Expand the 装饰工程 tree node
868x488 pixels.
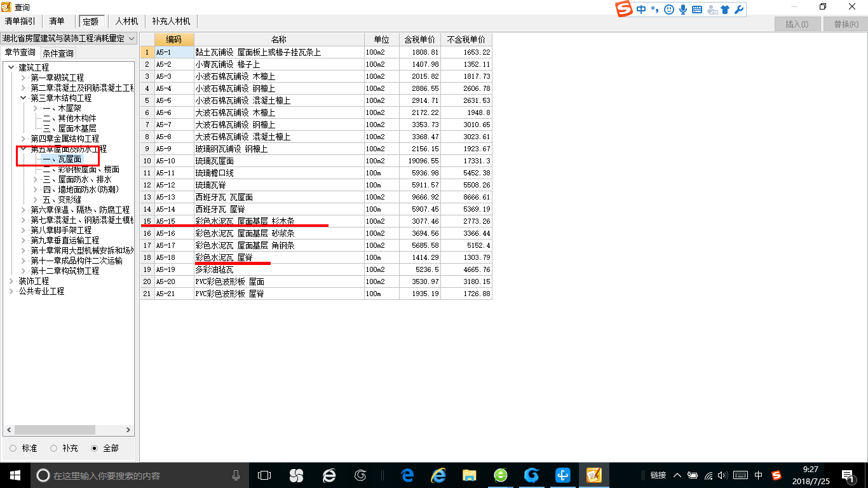pyautogui.click(x=12, y=281)
